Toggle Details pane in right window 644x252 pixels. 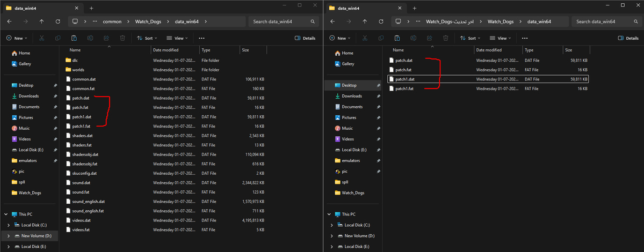coord(628,38)
